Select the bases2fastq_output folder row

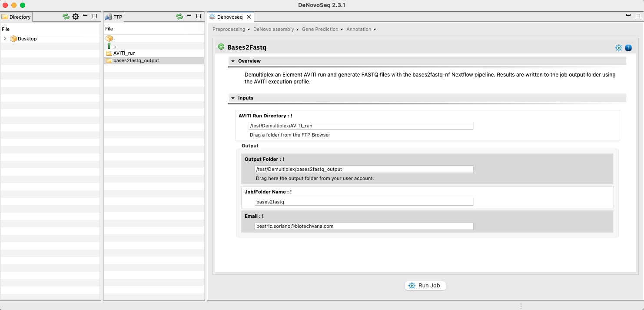click(154, 60)
